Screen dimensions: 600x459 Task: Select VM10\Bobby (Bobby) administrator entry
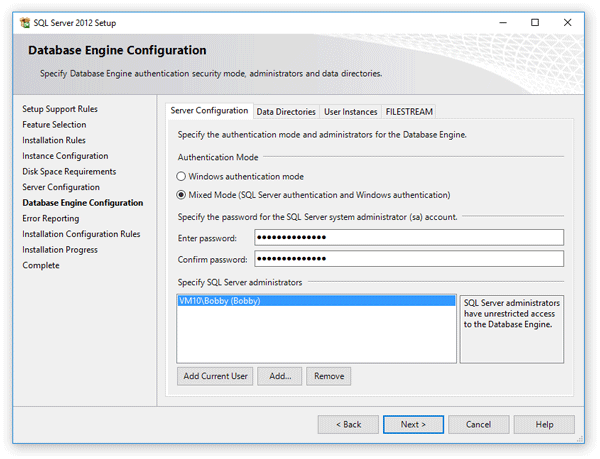(x=316, y=301)
